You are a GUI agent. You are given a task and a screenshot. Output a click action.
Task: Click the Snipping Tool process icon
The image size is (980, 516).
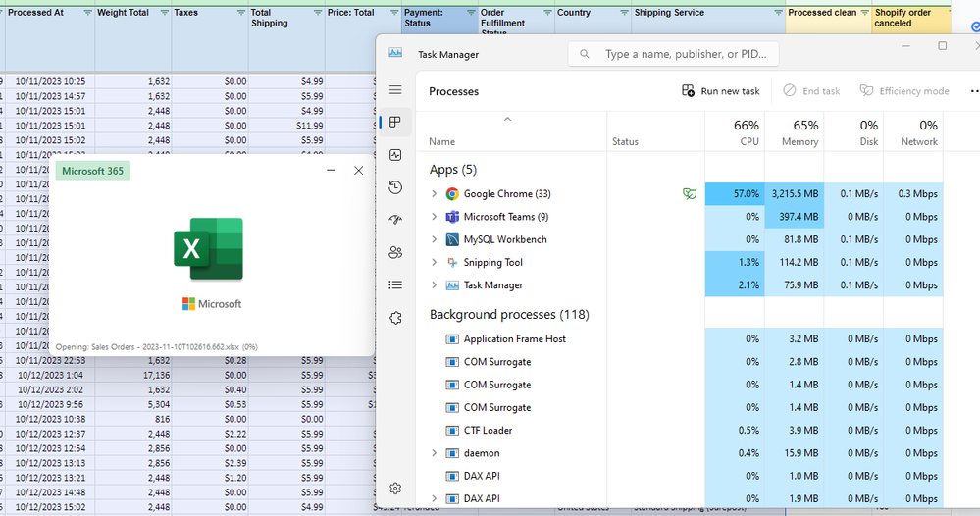[x=452, y=262]
